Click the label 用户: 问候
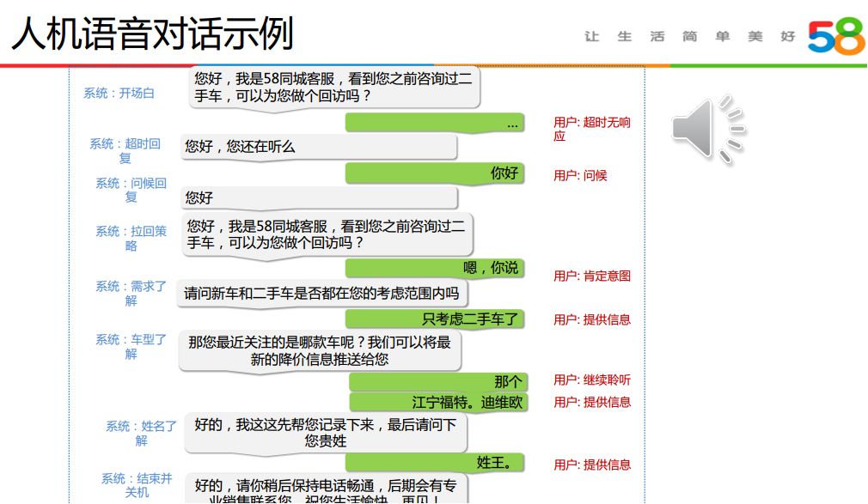The height and width of the screenshot is (504, 868). pyautogui.click(x=580, y=175)
